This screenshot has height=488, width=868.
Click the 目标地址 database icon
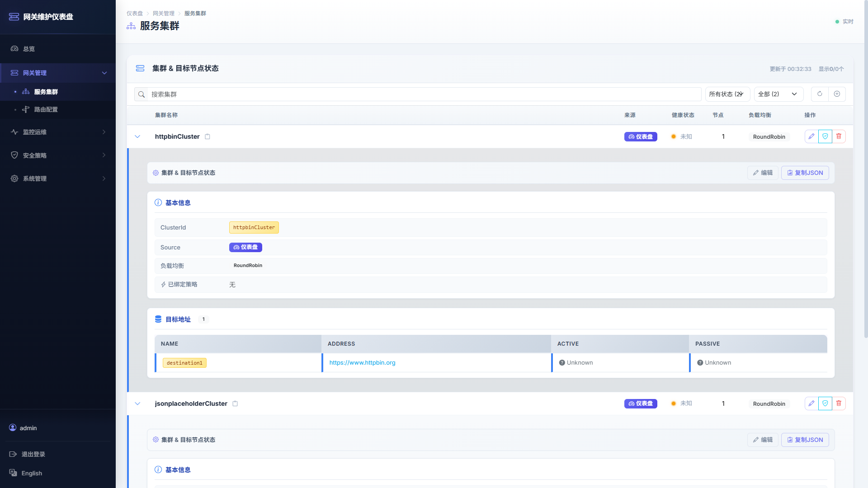tap(158, 319)
